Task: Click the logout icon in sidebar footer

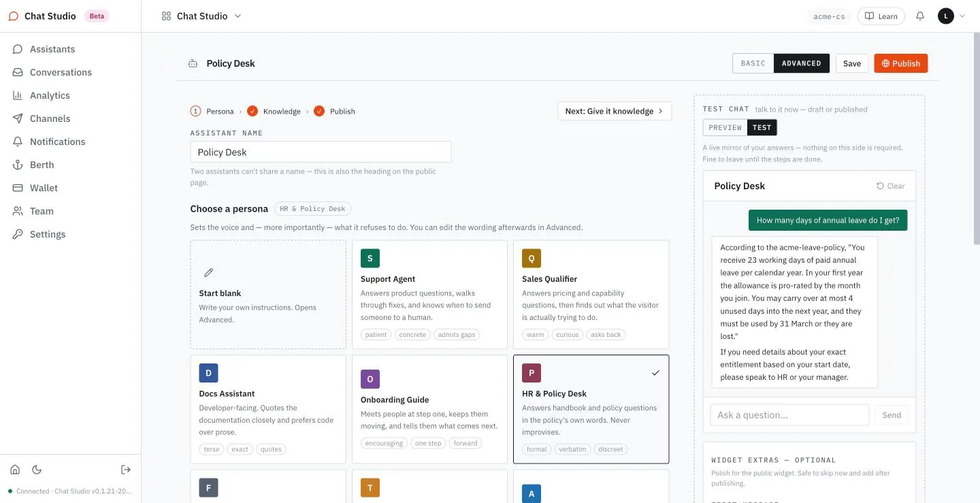Action: click(x=126, y=470)
